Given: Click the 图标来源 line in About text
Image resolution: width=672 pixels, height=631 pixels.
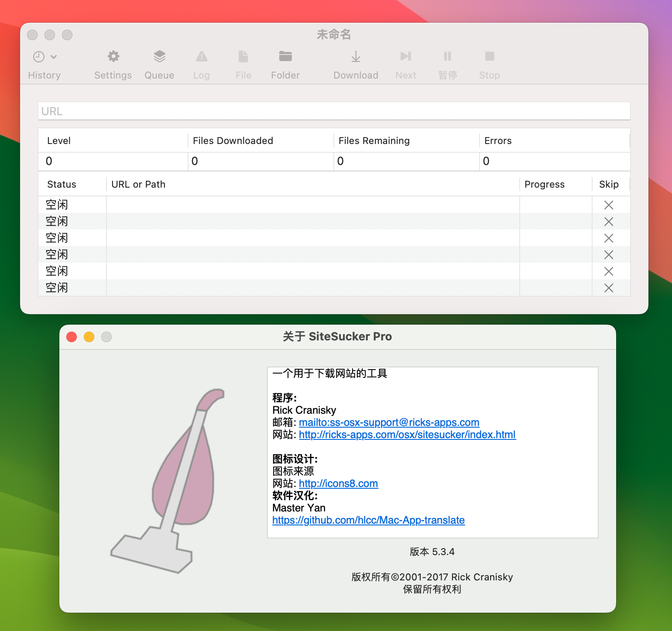Looking at the screenshot, I should point(293,471).
